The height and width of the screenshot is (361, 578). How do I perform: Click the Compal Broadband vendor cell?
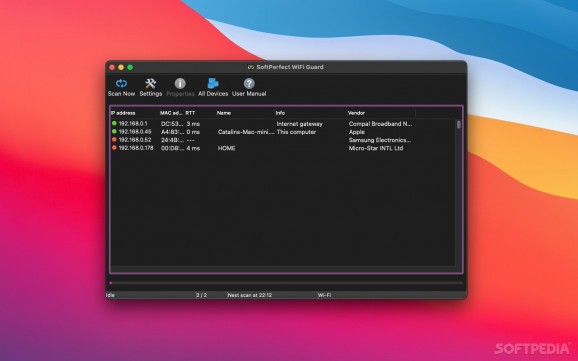[380, 124]
